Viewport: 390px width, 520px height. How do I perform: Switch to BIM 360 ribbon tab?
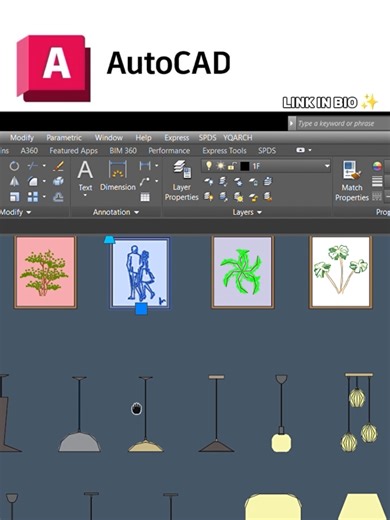point(123,151)
